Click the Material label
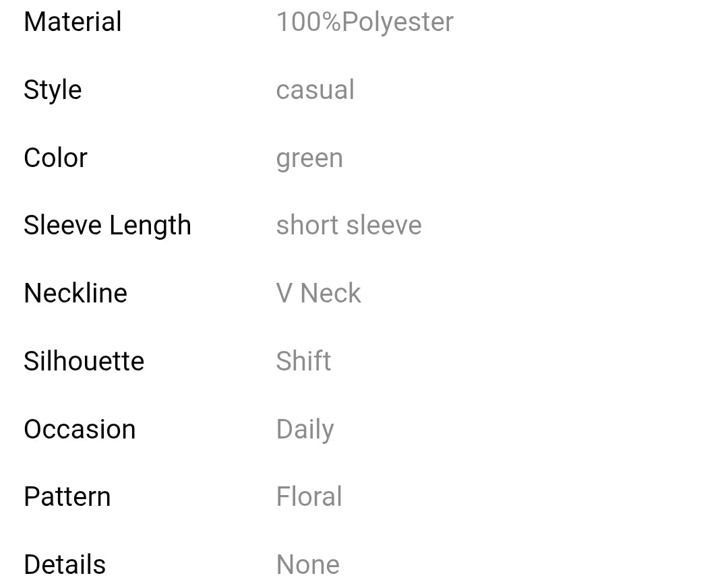 click(x=73, y=22)
